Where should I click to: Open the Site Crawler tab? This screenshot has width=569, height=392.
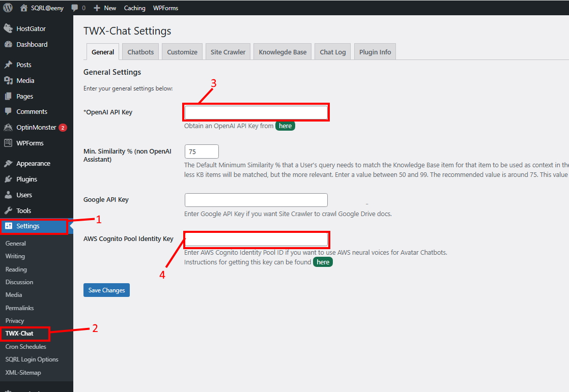point(227,52)
